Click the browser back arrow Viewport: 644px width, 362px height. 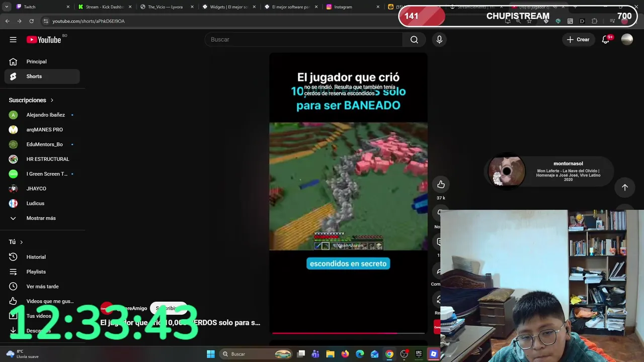tap(7, 21)
